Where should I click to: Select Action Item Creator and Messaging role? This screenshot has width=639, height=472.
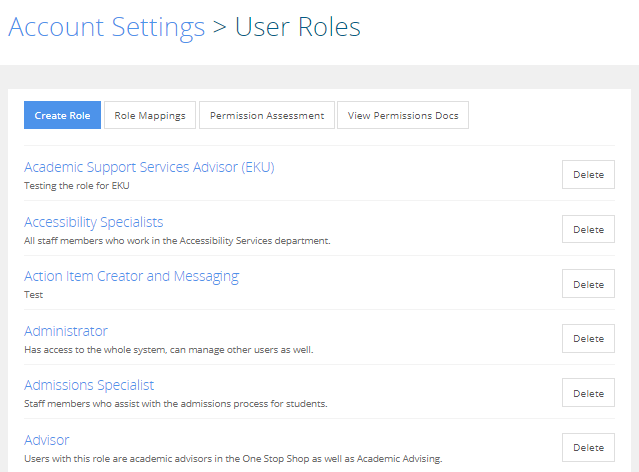pos(132,276)
